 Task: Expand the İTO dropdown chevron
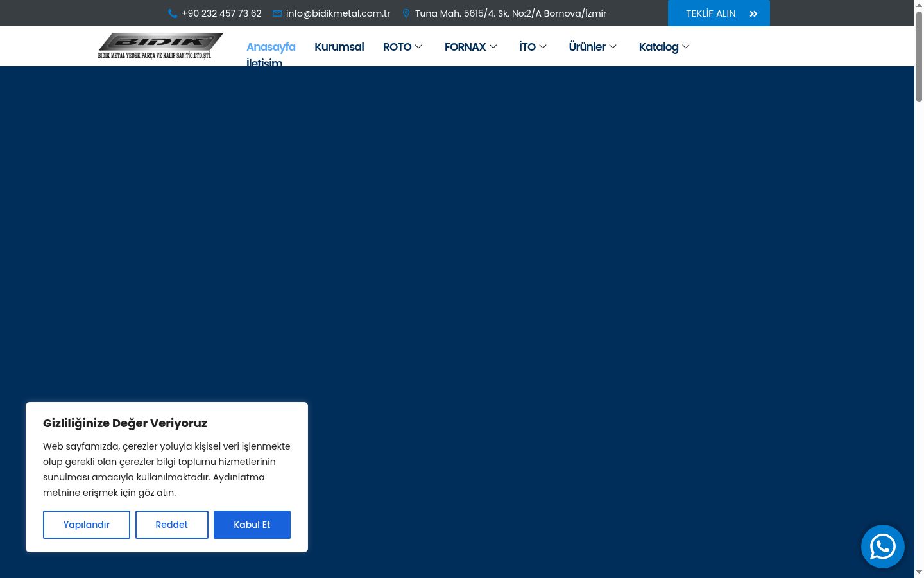click(x=543, y=47)
